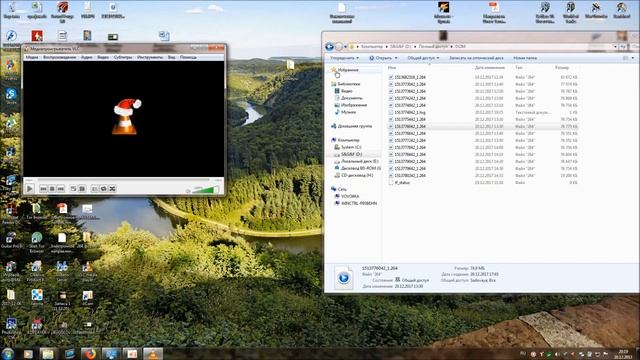The image size is (640, 360).
Task: Open the Воспроизведение menu in VLC
Action: pos(60,57)
